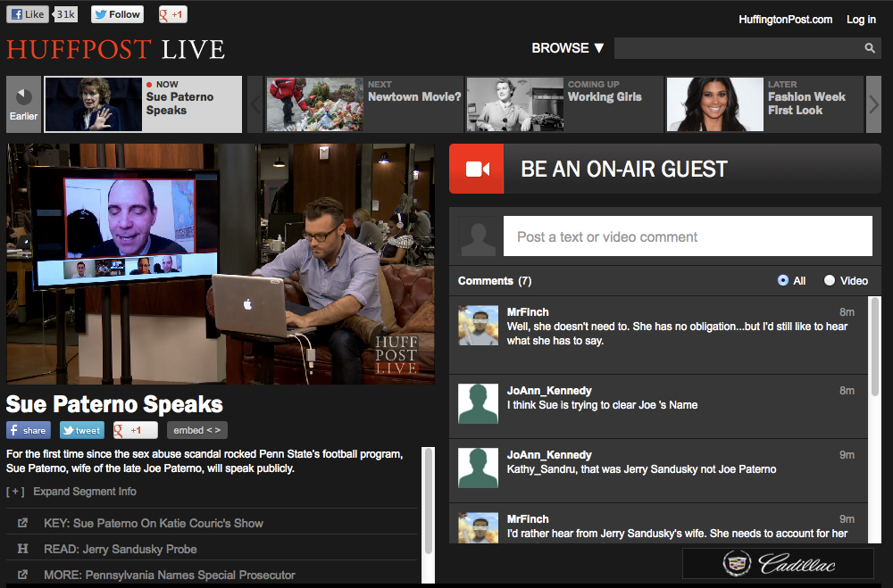
Task: Click JoAnn_Kennedy avatar on 8m comment
Action: point(478,403)
